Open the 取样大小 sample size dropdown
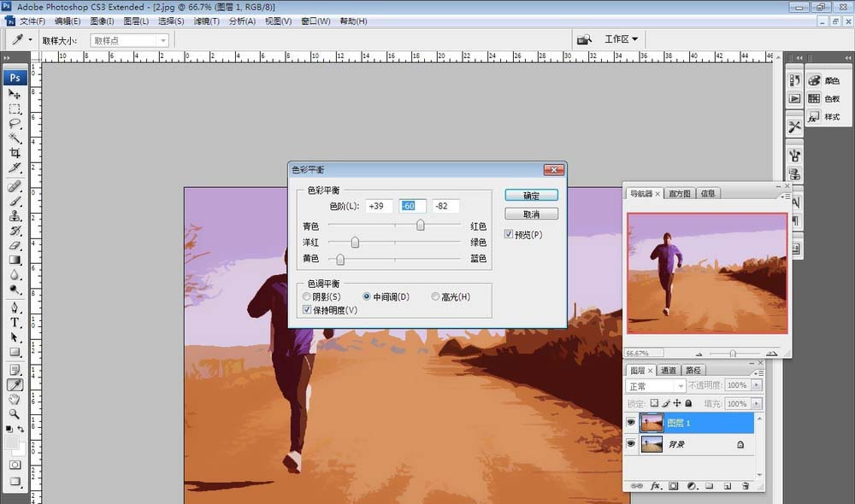This screenshot has height=504, width=855. [x=129, y=40]
